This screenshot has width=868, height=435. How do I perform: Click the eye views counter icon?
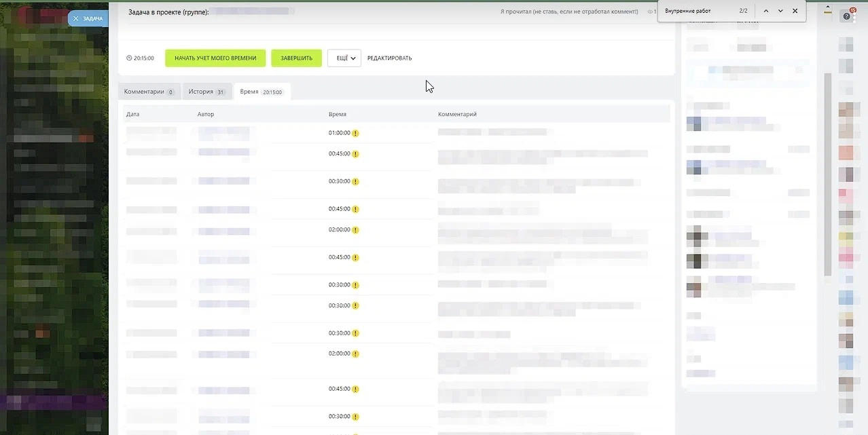[x=651, y=12]
